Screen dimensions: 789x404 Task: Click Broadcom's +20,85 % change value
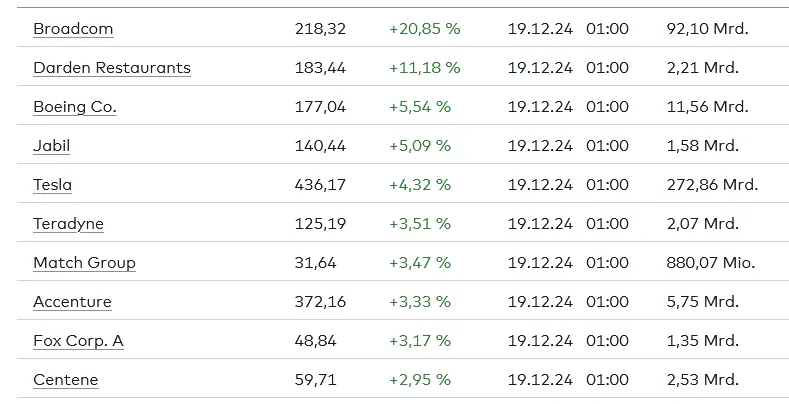pyautogui.click(x=425, y=29)
